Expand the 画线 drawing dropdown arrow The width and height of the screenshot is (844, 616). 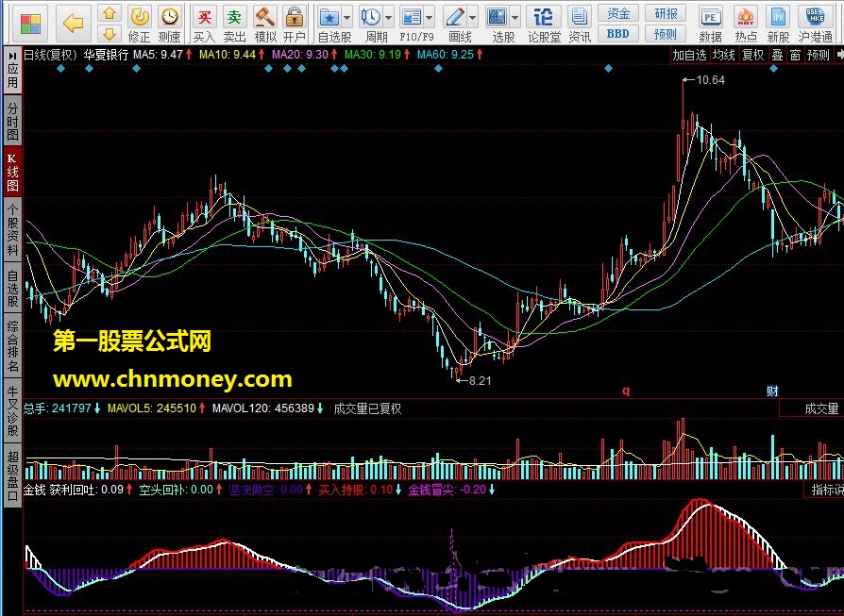tap(473, 18)
